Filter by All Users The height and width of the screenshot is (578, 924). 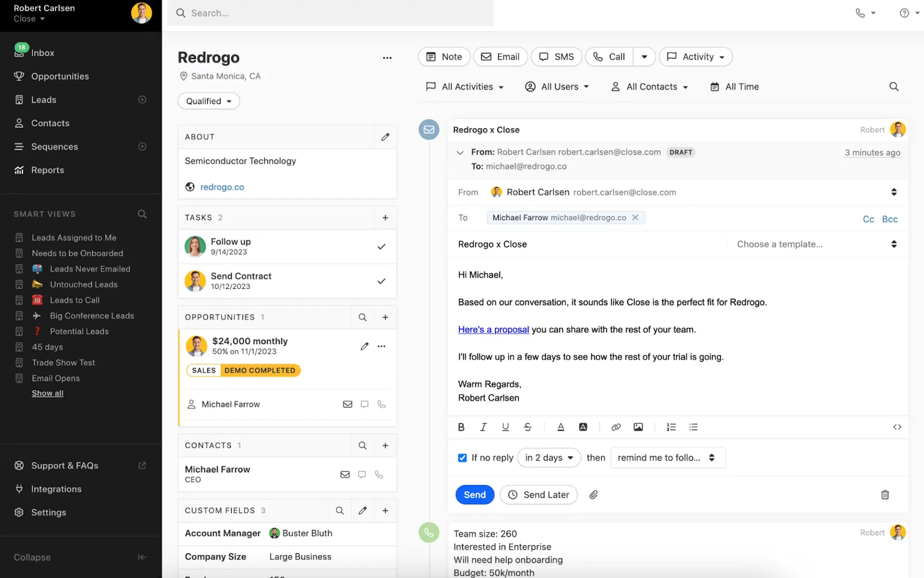pyautogui.click(x=557, y=87)
